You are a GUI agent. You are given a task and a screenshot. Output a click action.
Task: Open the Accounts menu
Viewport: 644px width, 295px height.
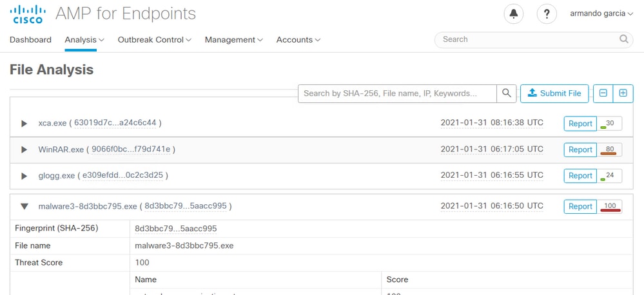pos(298,40)
